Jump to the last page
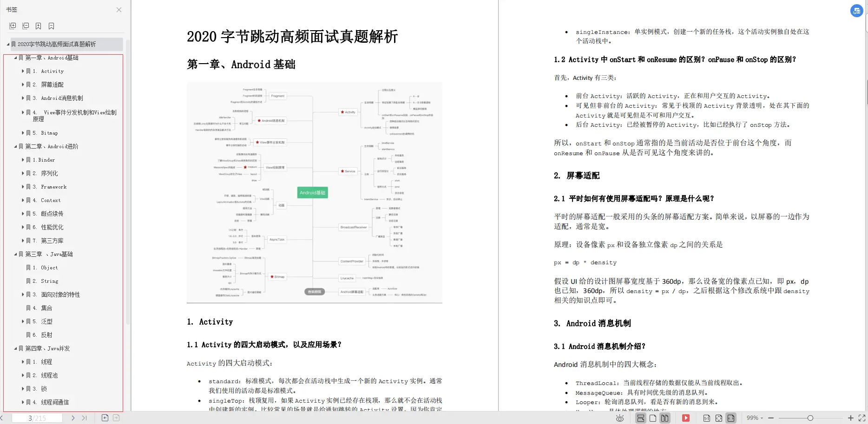The image size is (868, 424). point(84,418)
